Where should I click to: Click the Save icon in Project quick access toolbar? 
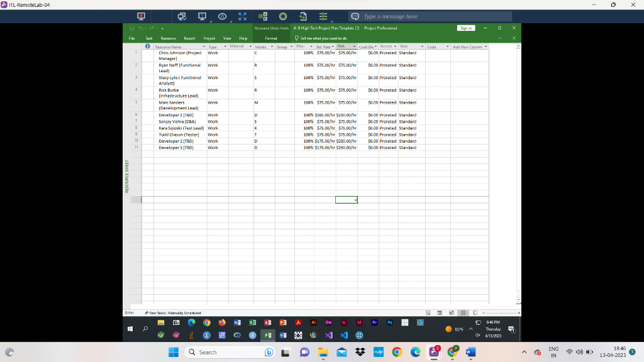click(131, 28)
